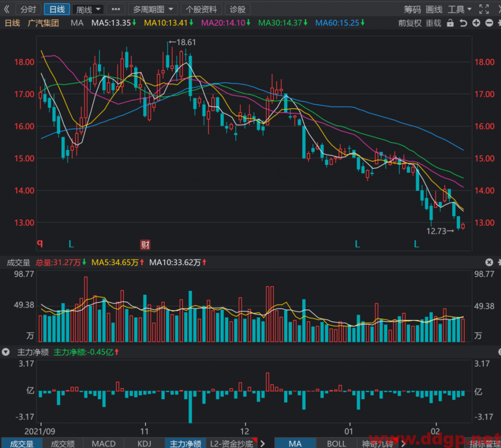Open the L2-资金抄底 indicator tab
The height and width of the screenshot is (448, 501).
point(232,444)
